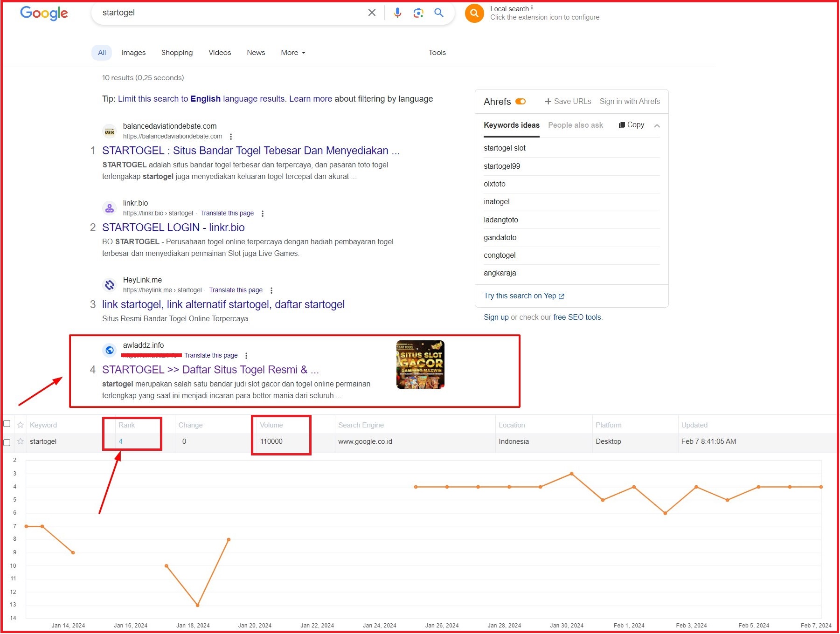This screenshot has width=840, height=634.
Task: Click congtogel keyword idea
Action: pos(500,255)
